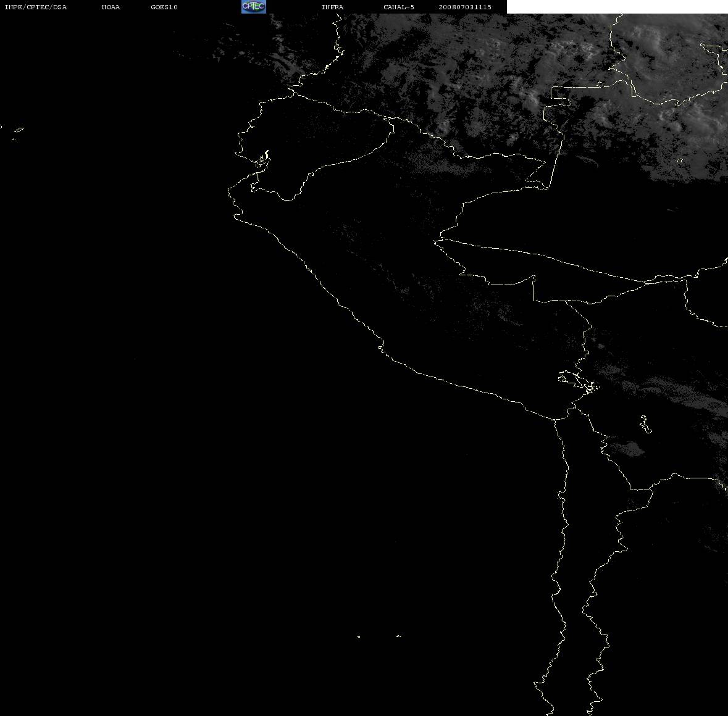Viewport: 728px width, 716px height.
Task: Click the small island dots off Chile
Action: pyautogui.click(x=379, y=636)
